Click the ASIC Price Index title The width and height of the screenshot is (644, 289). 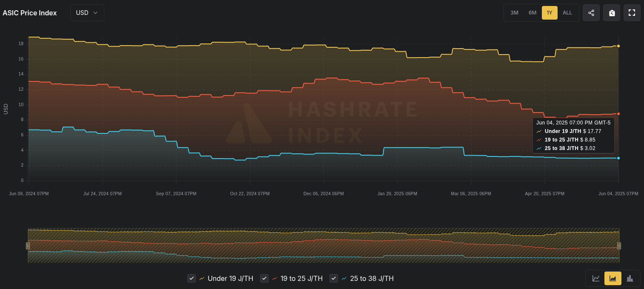pyautogui.click(x=30, y=13)
